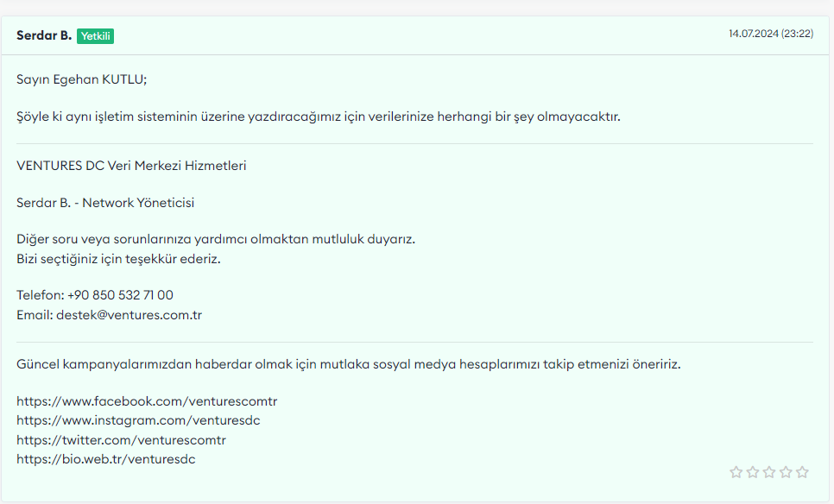Open the bio.web.tr/venturesdc link
834x504 pixels.
(x=106, y=459)
